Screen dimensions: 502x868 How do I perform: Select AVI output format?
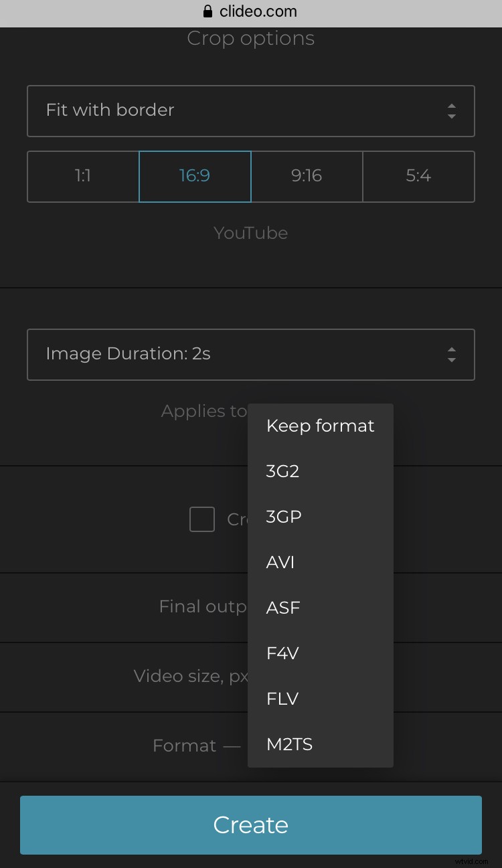click(280, 562)
